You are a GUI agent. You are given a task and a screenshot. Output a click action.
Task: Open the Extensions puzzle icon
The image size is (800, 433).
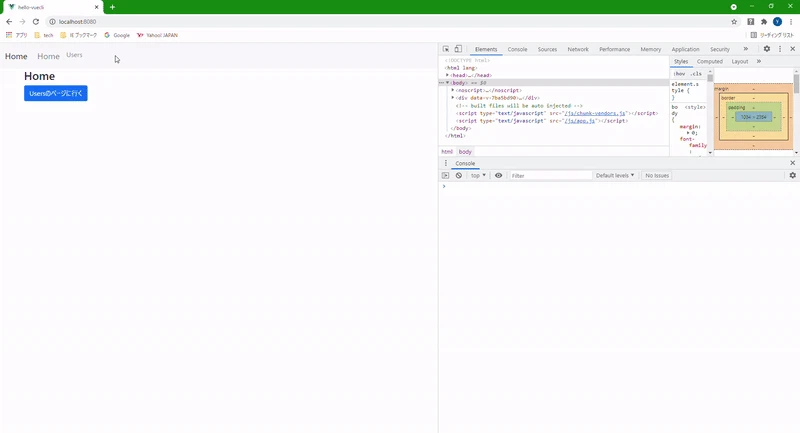click(764, 22)
